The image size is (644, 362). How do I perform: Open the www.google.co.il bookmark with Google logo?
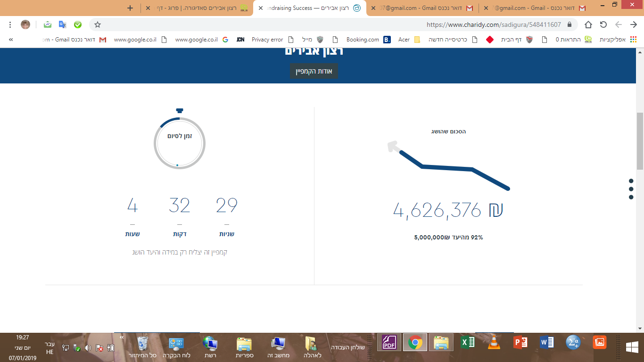(x=202, y=40)
